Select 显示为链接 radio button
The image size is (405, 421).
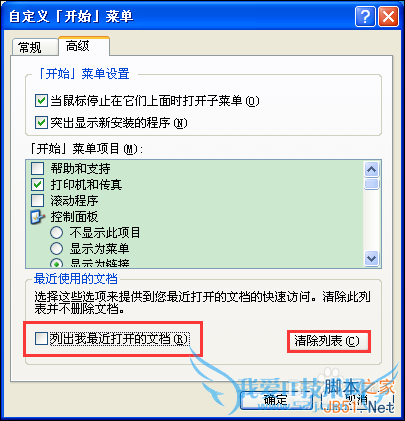[x=56, y=263]
